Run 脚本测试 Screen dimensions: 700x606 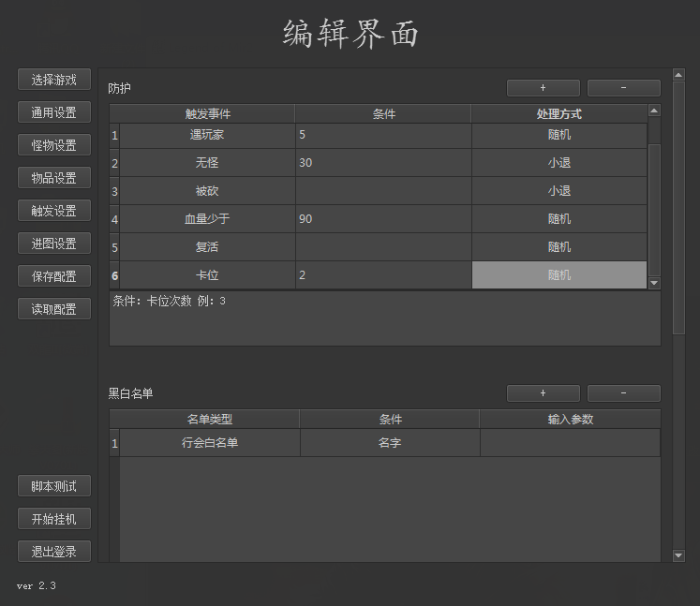tap(54, 486)
